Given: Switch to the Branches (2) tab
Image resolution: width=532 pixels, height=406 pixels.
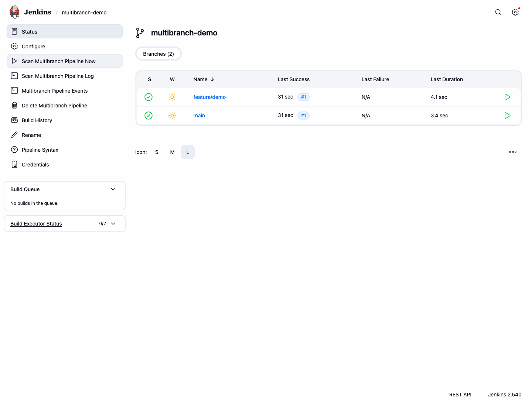Looking at the screenshot, I should 158,54.
